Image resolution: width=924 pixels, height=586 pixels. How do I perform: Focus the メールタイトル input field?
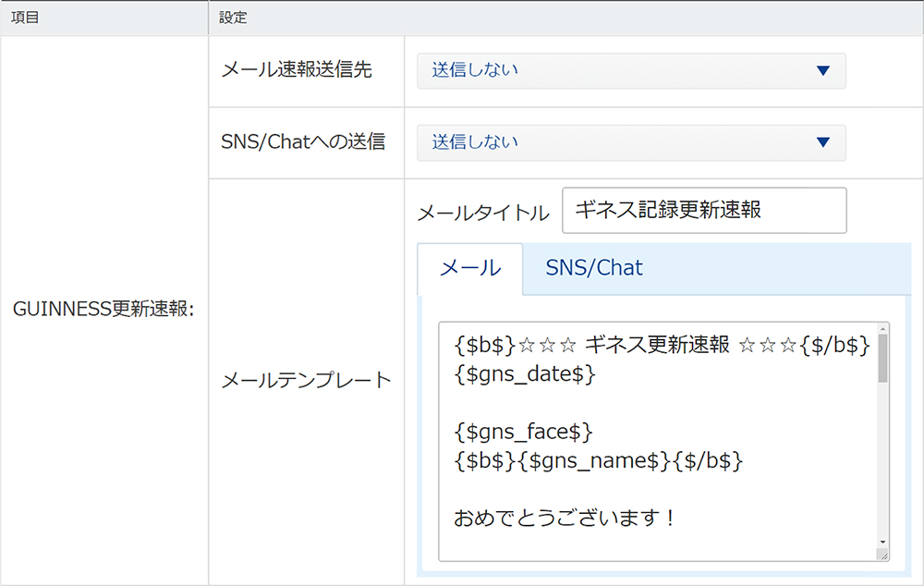[x=703, y=211]
